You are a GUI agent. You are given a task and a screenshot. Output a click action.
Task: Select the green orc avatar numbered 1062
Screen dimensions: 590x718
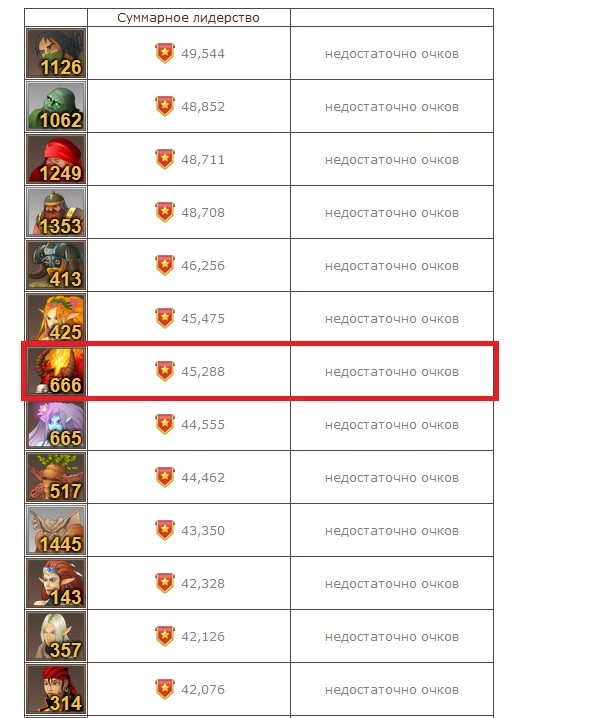[x=56, y=106]
